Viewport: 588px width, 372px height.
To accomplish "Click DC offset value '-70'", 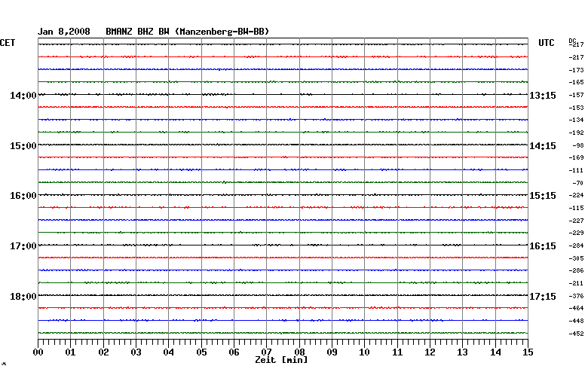I will pyautogui.click(x=578, y=183).
